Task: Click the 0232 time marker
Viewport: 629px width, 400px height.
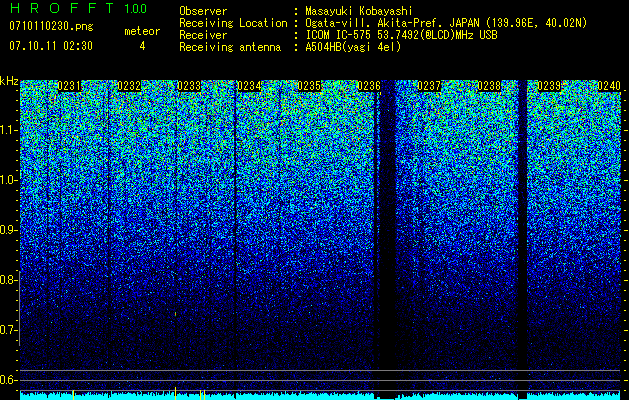Action: 129,86
